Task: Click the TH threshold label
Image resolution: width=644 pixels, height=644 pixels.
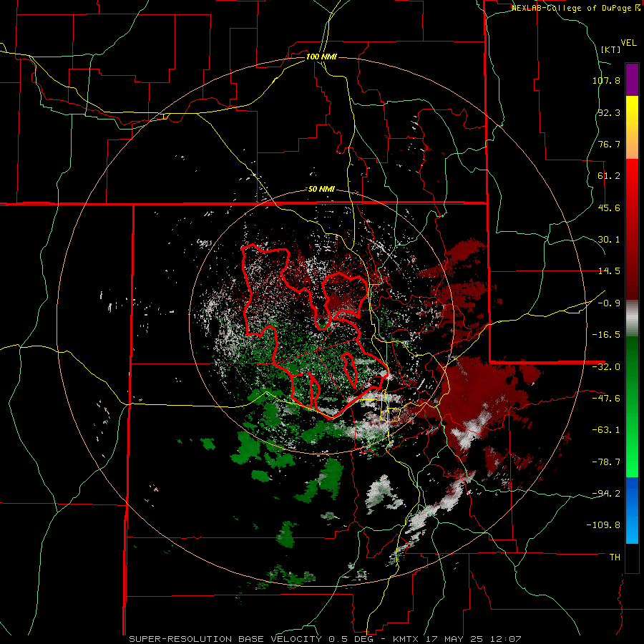Action: tap(615, 557)
